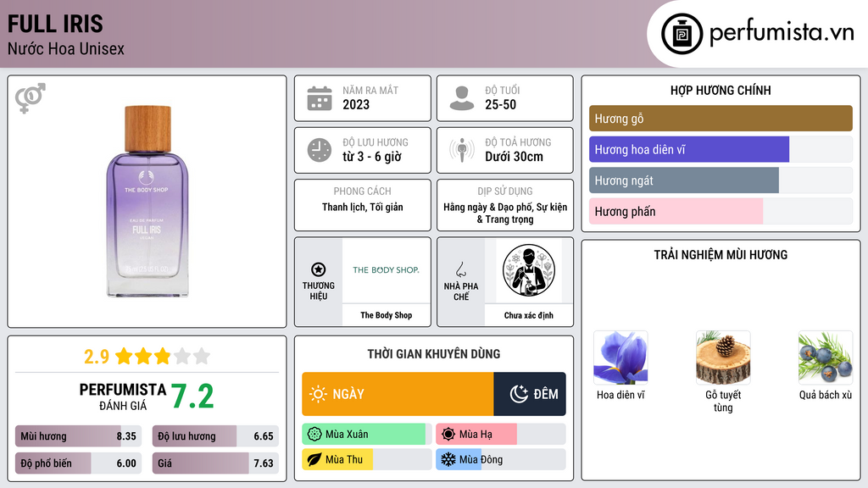
Task: Click the HỢP HƯƠNG CHÍNH heading
Action: point(721,90)
